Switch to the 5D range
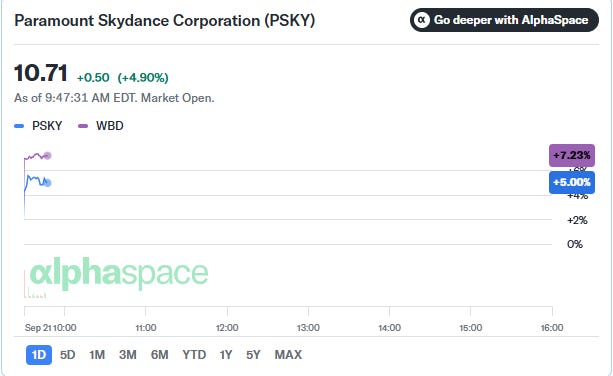This screenshot has width=613, height=376. click(67, 355)
